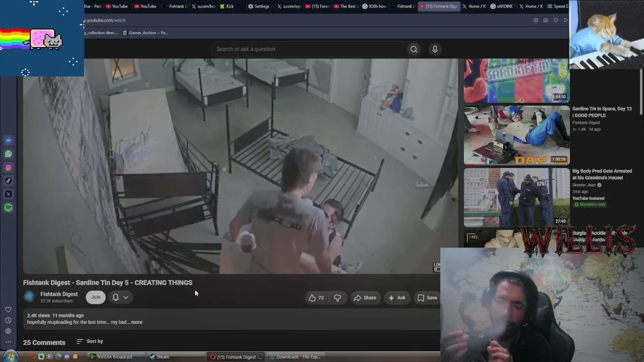Click the 25 Comments heading
Screen dimensions: 644x362
point(44,342)
